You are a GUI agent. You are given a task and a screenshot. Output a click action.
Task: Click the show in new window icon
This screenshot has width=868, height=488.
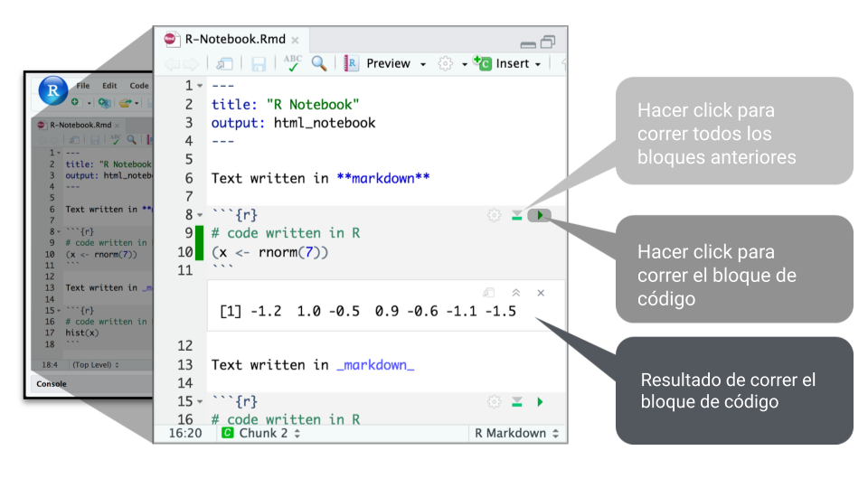click(225, 63)
